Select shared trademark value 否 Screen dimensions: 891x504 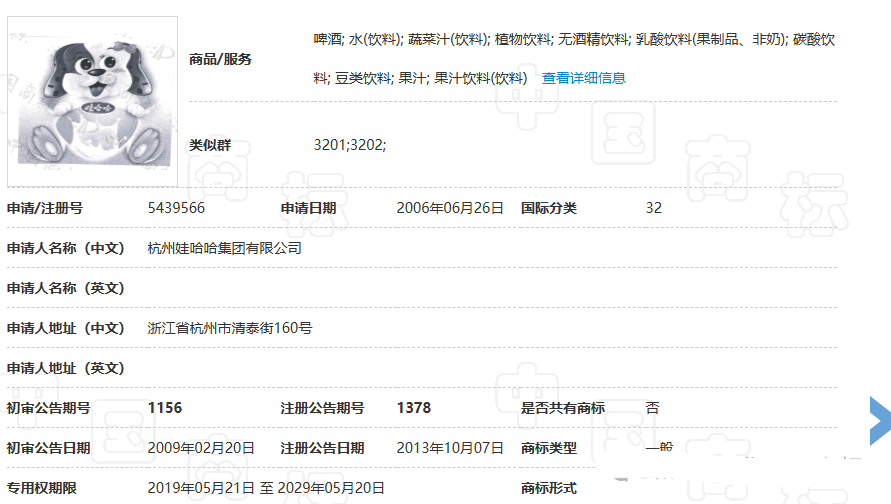[652, 408]
